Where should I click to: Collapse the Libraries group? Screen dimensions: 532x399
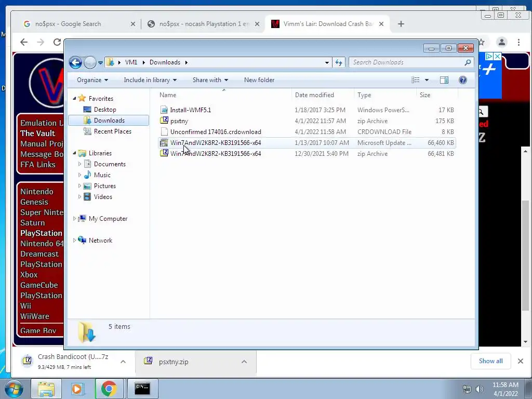[x=74, y=153]
